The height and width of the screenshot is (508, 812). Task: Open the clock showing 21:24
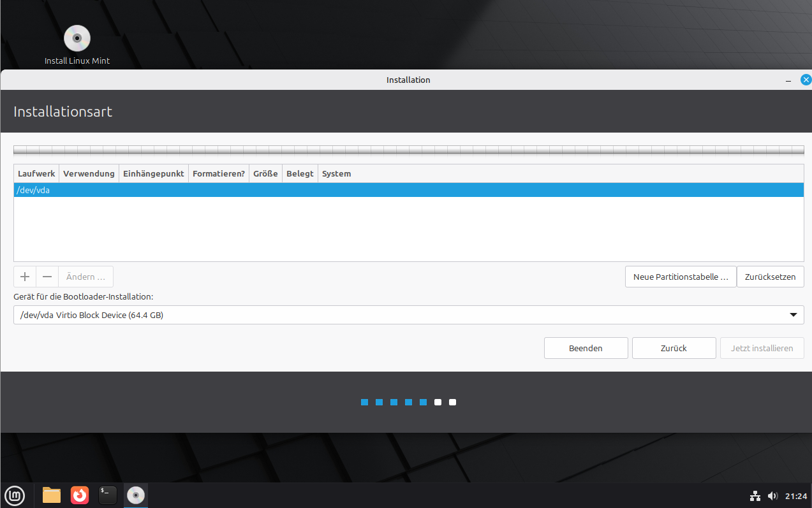pyautogui.click(x=796, y=496)
